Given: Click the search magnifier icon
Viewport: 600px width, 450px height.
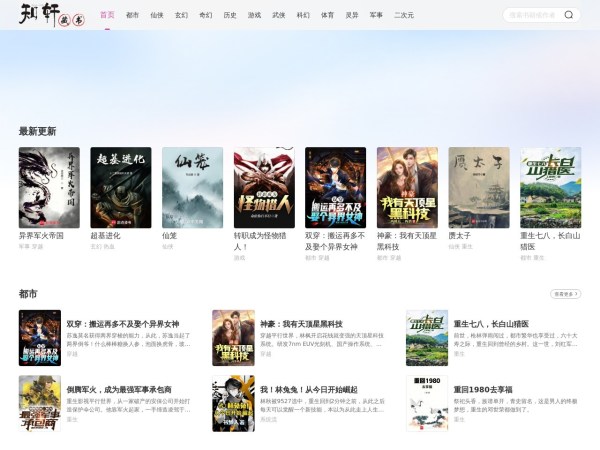Looking at the screenshot, I should (x=569, y=15).
